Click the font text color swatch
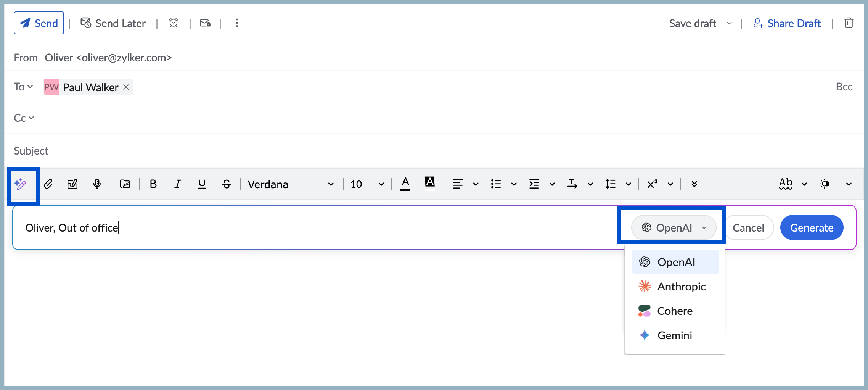868x390 pixels. [x=405, y=184]
